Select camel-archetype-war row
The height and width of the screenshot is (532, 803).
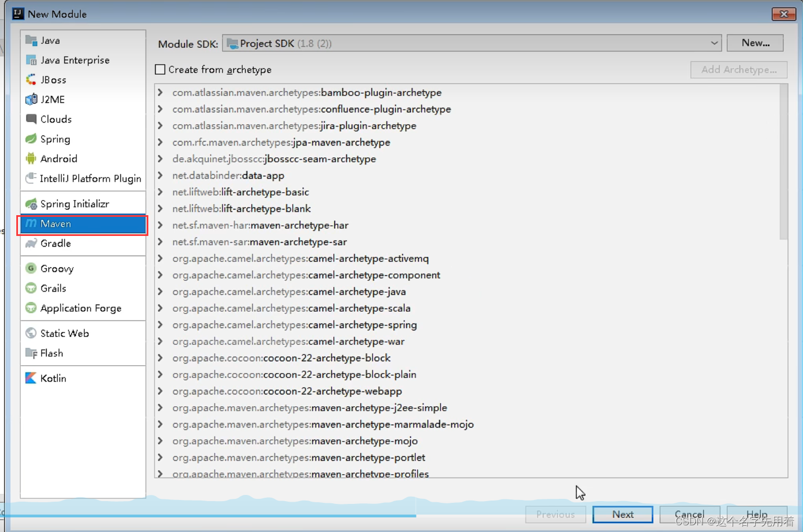pos(468,341)
